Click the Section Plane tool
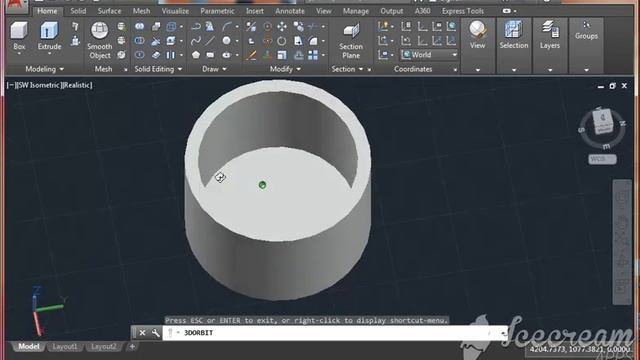 coord(351,41)
